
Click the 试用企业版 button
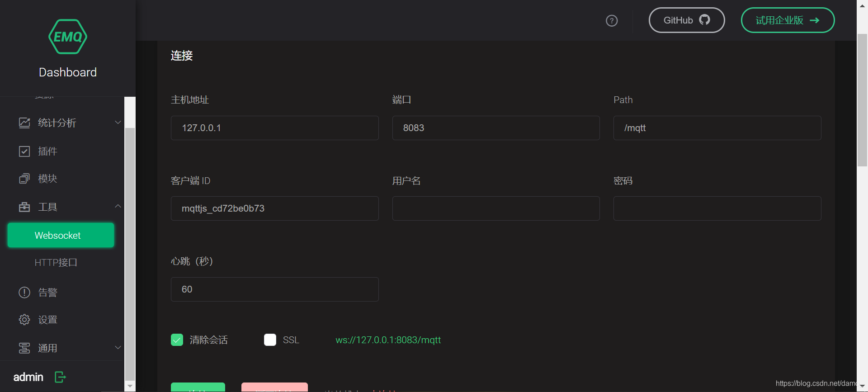point(788,20)
